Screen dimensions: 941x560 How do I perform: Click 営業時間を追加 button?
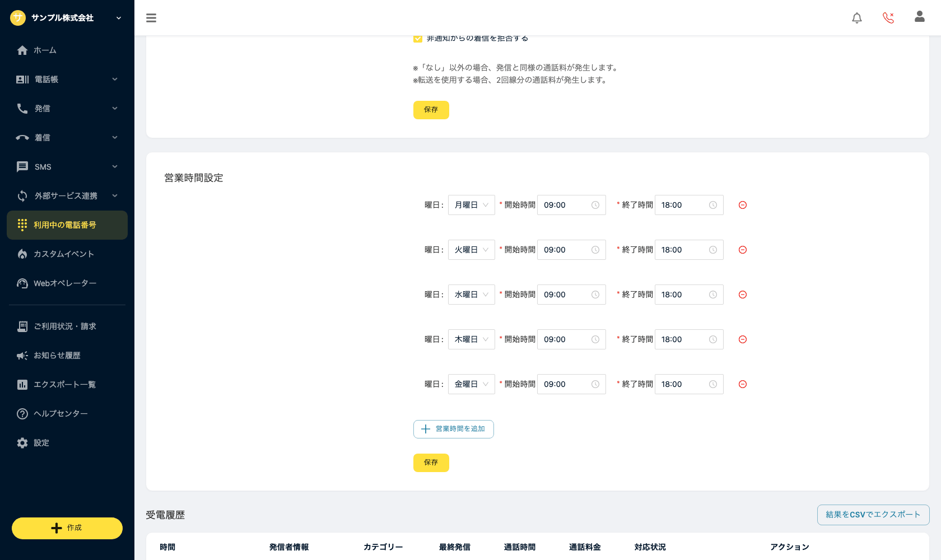coord(454,429)
